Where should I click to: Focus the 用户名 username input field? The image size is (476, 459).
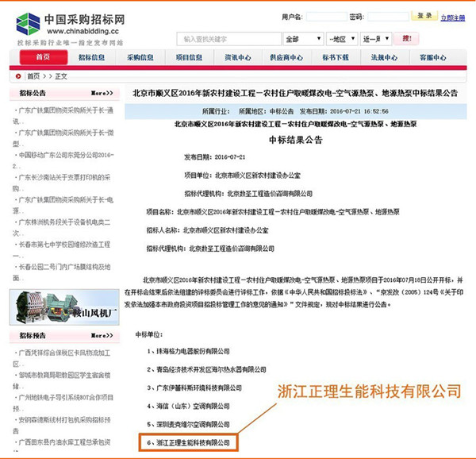[324, 17]
